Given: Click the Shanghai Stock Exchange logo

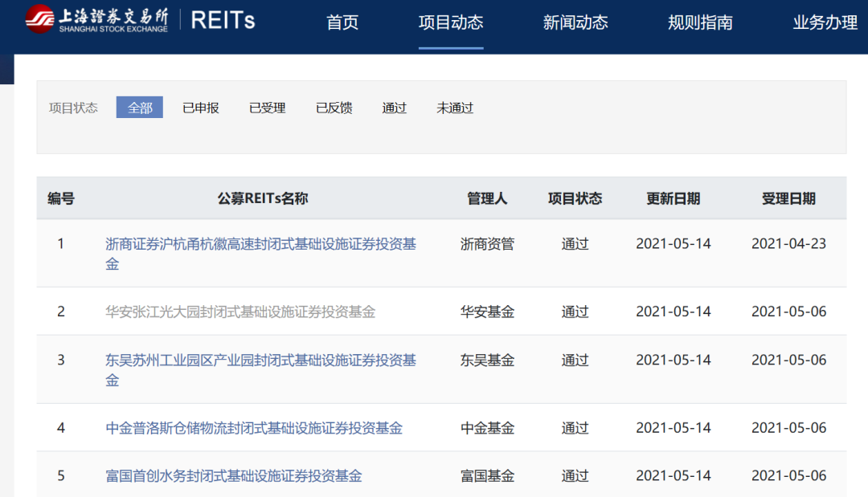Looking at the screenshot, I should [96, 19].
